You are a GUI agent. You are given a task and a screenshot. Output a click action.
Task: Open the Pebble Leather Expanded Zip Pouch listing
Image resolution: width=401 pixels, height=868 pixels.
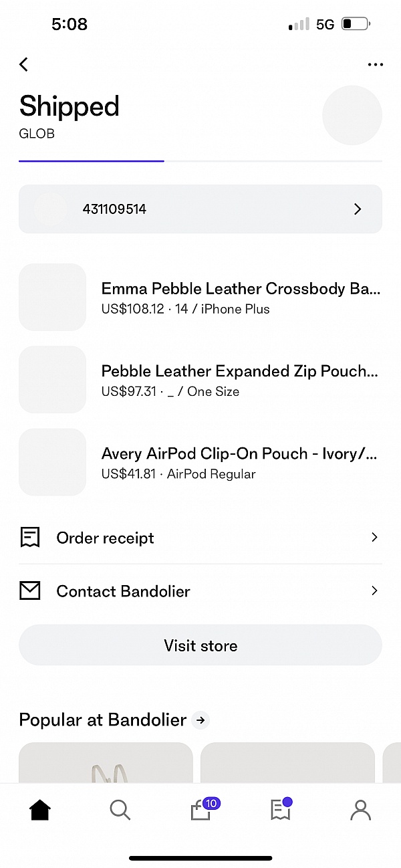pos(200,379)
